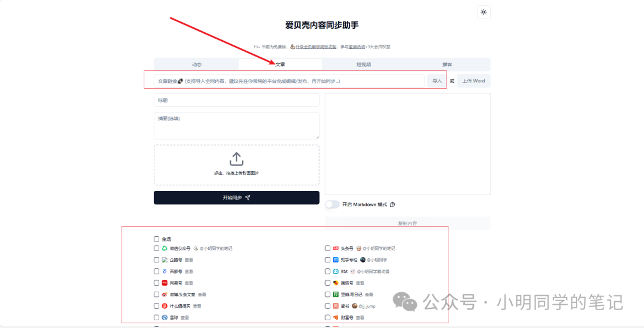This screenshot has height=328, width=644.
Task: Click the 点击、拖拽上传封面图片 upload area
Action: click(x=237, y=165)
